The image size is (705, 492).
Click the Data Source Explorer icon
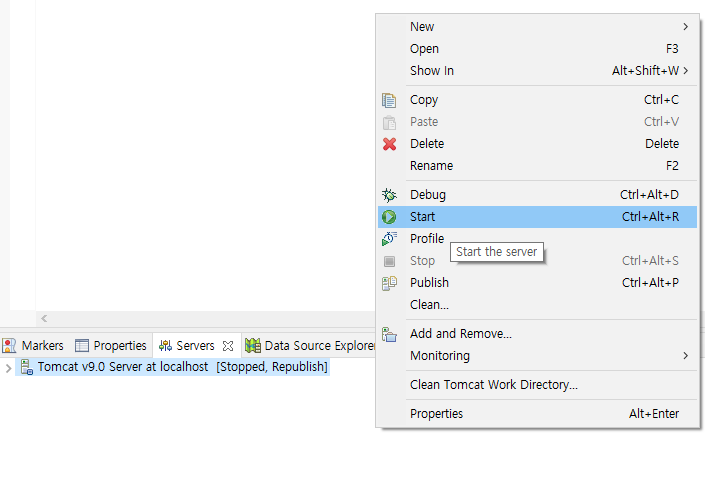[253, 345]
